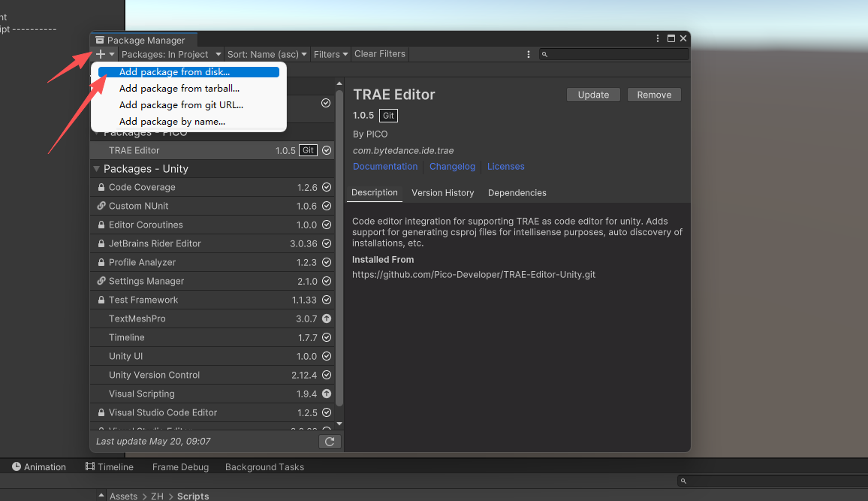Switch to the Version History tab
868x501 pixels.
coord(443,192)
